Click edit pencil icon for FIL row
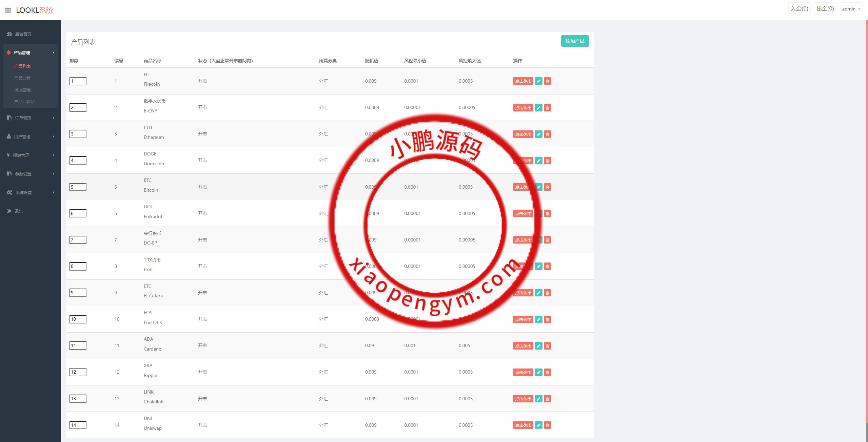This screenshot has height=442, width=868. [x=538, y=81]
